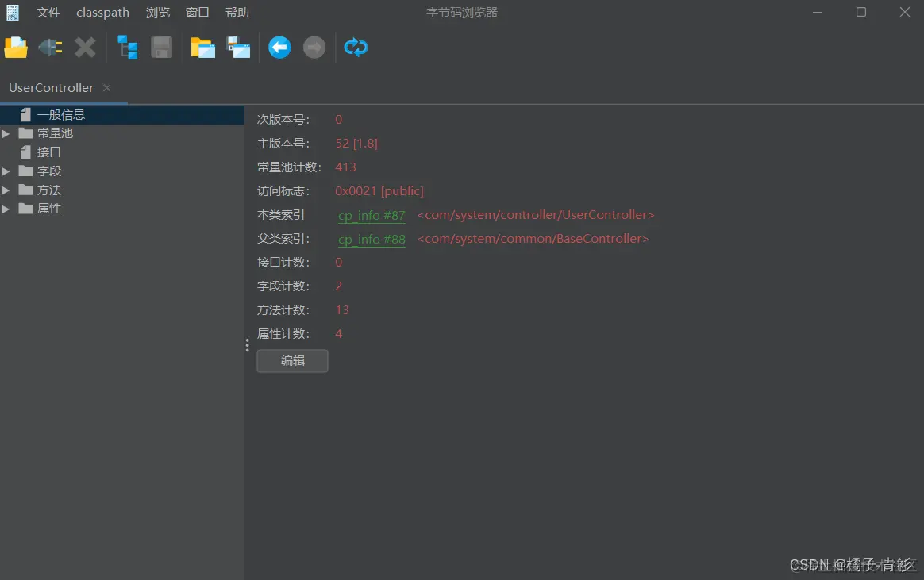Select the 常量池 tree node
The width and height of the screenshot is (924, 580).
tap(55, 133)
